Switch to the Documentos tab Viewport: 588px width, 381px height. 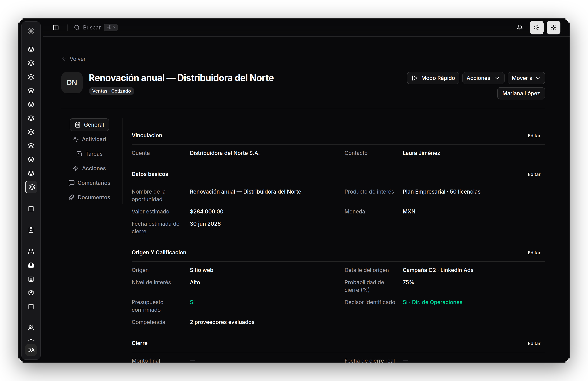click(x=89, y=197)
